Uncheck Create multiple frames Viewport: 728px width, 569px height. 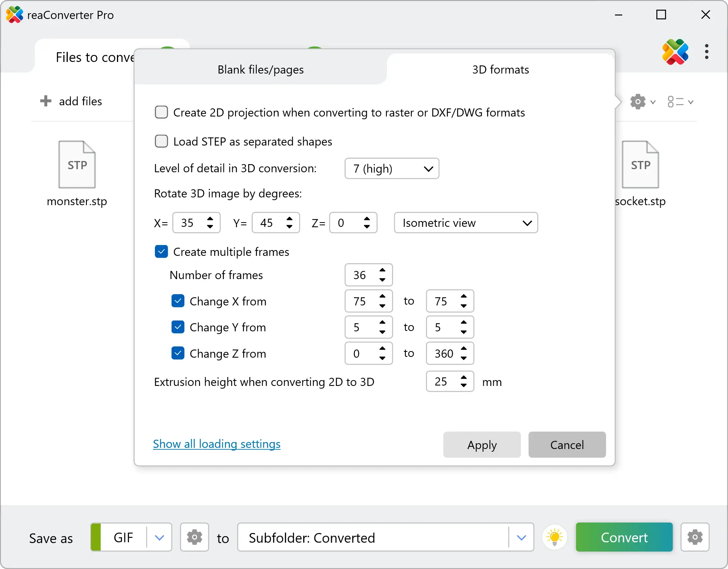pos(161,252)
